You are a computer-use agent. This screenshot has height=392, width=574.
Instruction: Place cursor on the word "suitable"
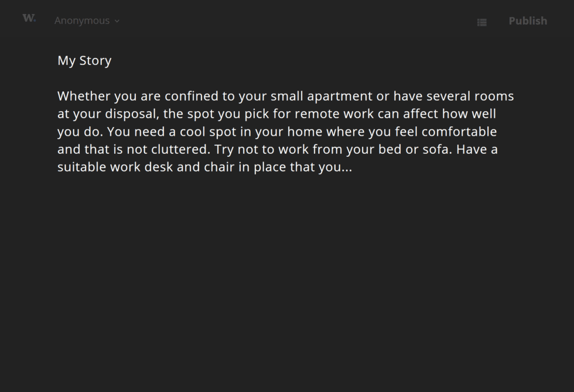point(81,167)
